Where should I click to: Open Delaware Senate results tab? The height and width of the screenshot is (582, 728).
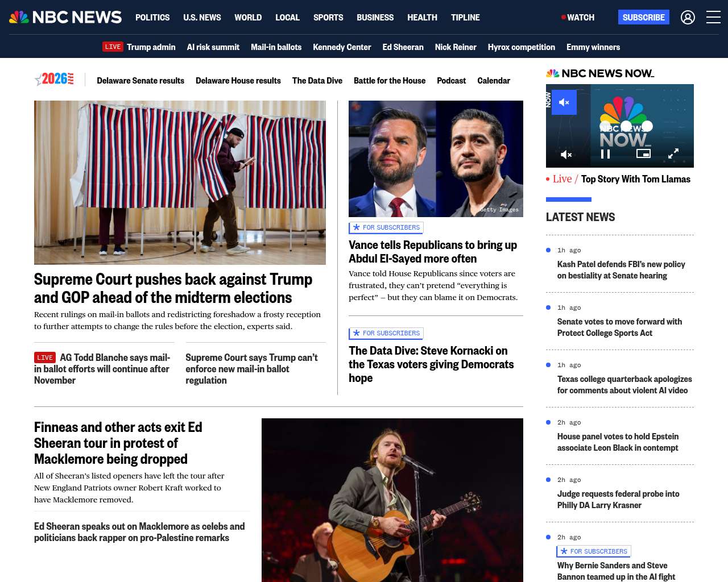[140, 81]
